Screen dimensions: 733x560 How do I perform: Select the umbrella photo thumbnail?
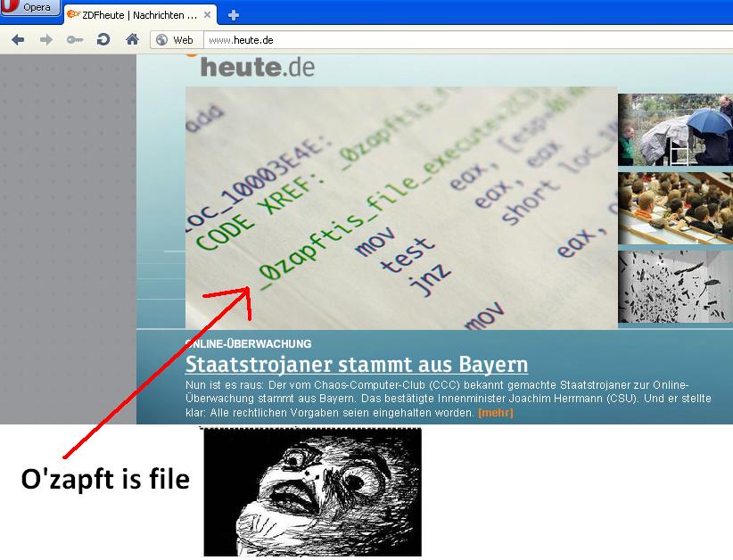point(675,130)
